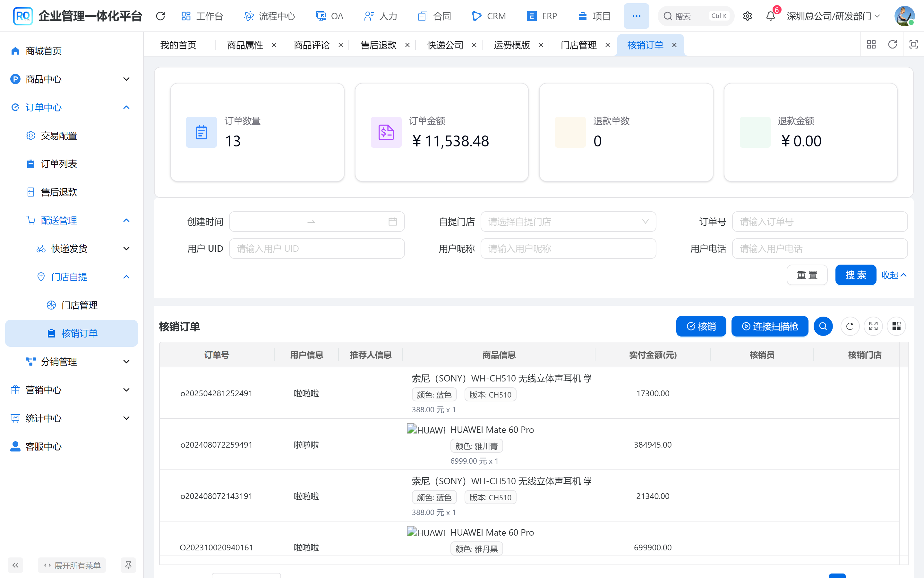Click the page refresh icon beside platform title

(x=160, y=16)
